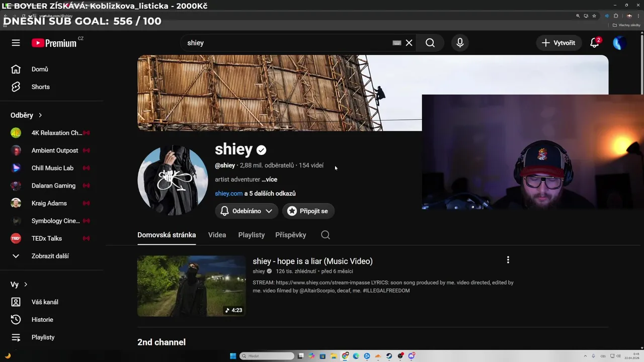Search within the shiey channel via magnifier

[x=326, y=235]
